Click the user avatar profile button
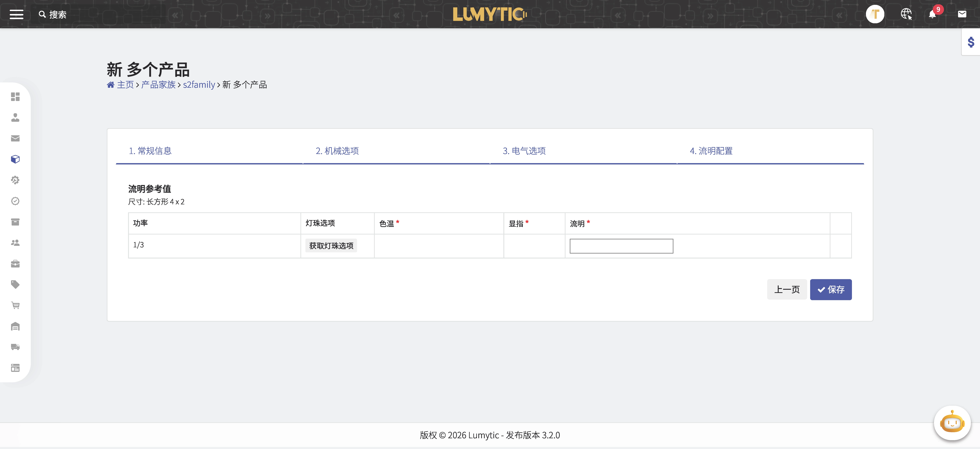 pos(875,14)
